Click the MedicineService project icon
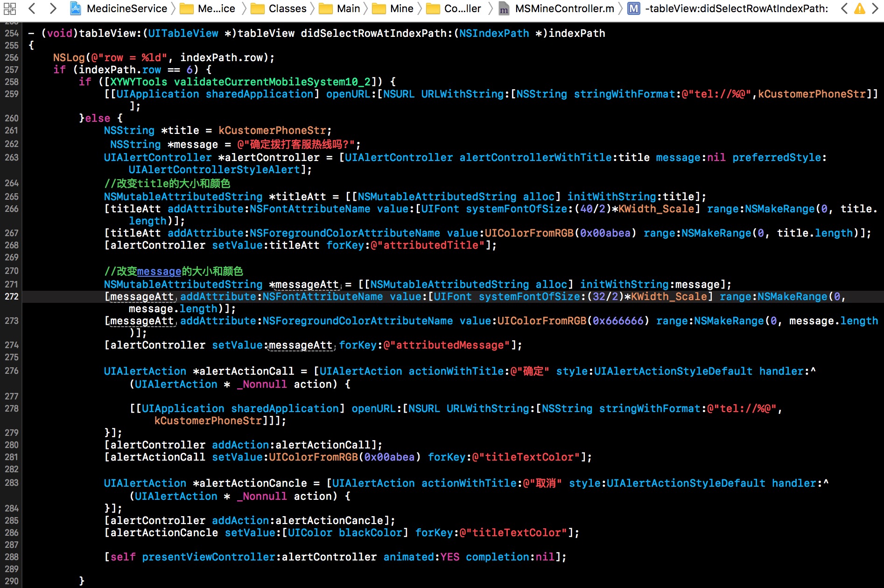The height and width of the screenshot is (588, 884). (76, 8)
